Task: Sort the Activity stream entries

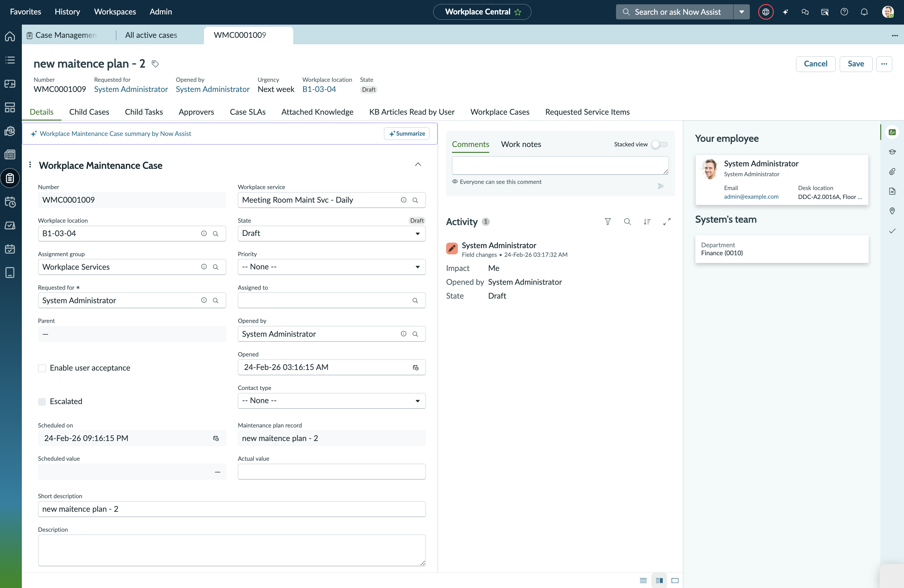Action: tap(647, 221)
